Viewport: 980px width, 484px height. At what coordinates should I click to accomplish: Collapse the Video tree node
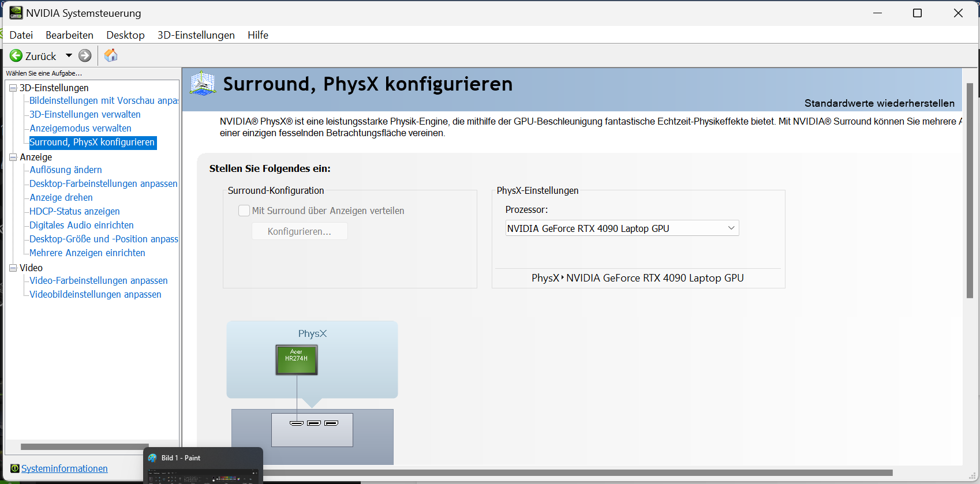(x=13, y=268)
